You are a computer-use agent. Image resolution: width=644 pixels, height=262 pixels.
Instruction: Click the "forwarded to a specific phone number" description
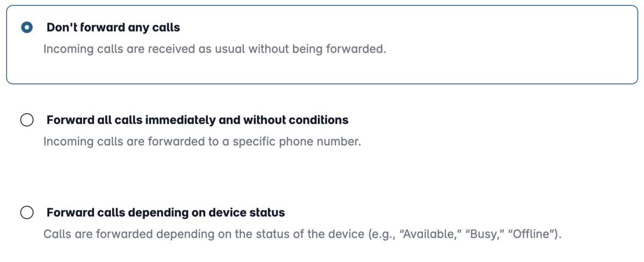coord(202,142)
